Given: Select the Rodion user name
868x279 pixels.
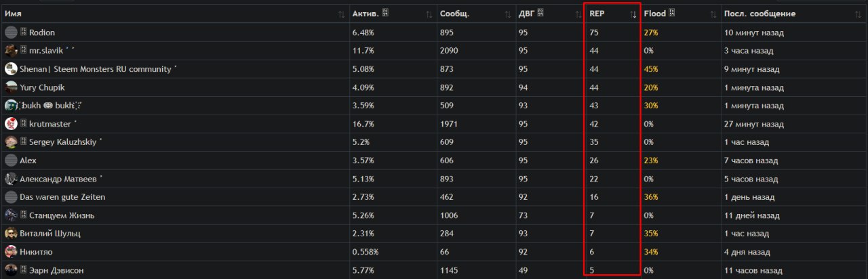Looking at the screenshot, I should click(42, 33).
